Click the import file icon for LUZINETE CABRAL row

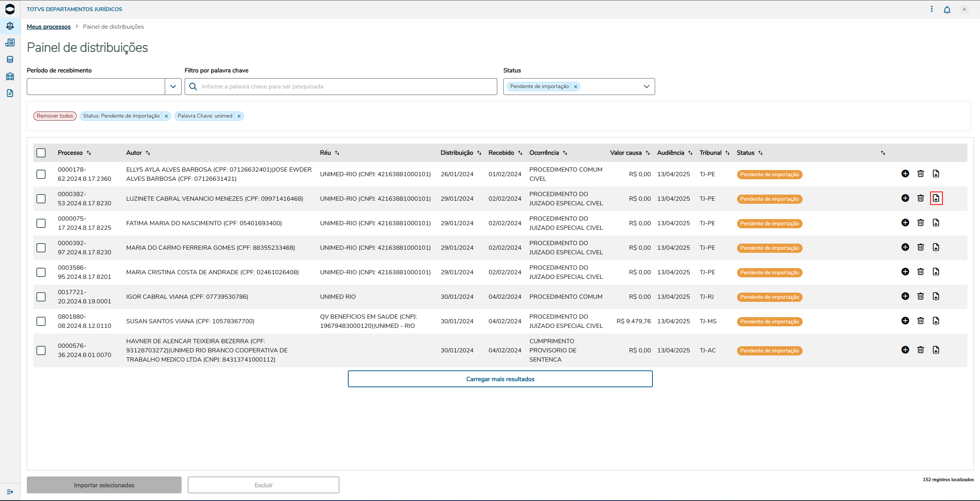click(x=936, y=198)
